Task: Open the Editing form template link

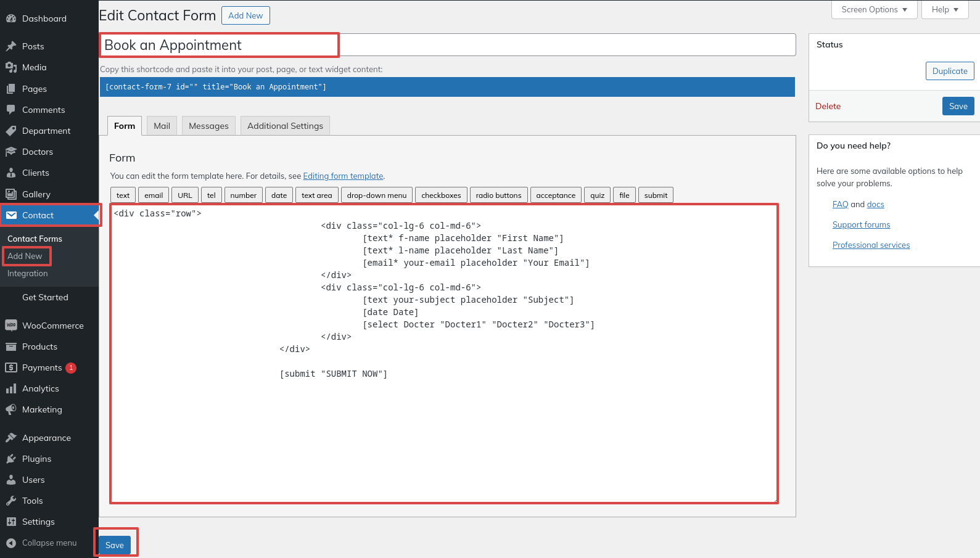Action: coord(343,176)
